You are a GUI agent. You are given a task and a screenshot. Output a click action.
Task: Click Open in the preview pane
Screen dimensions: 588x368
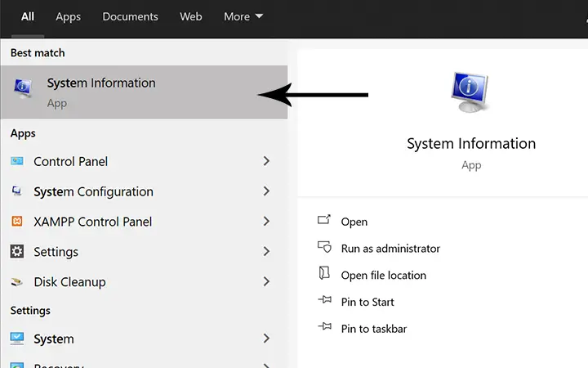click(x=354, y=222)
